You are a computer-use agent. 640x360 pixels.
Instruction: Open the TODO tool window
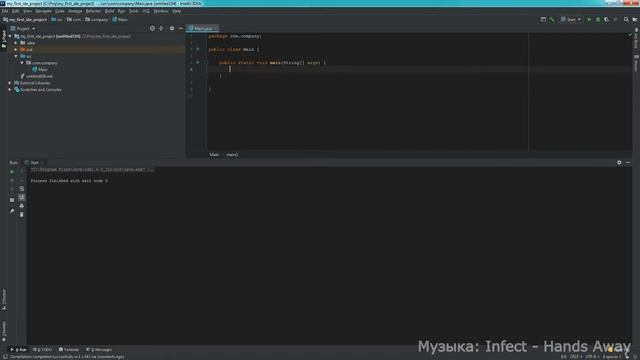[x=42, y=350]
